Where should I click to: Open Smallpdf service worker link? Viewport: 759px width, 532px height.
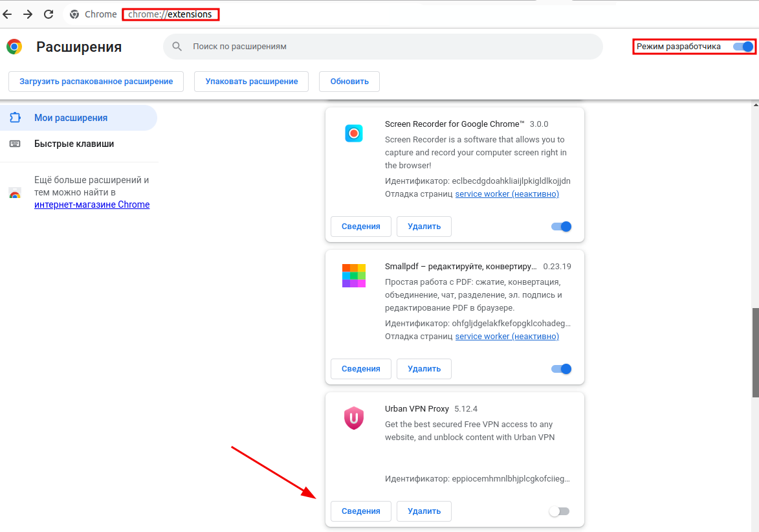(x=507, y=336)
